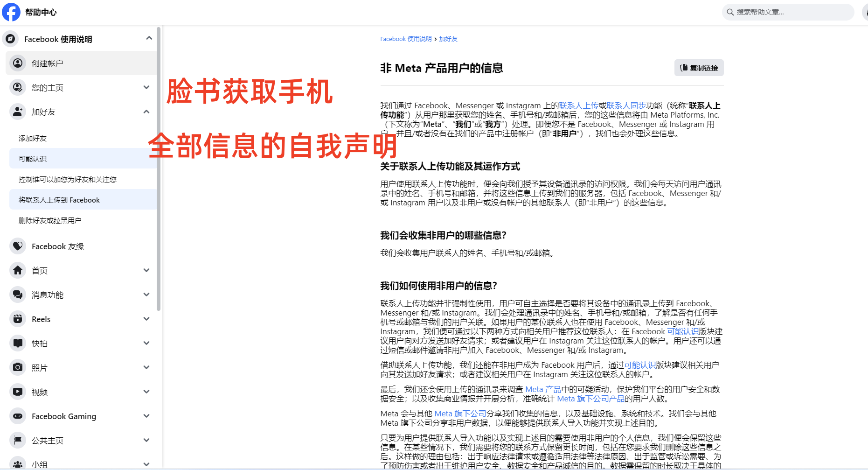Click the 我们如何使用非用户的信息? heading
The image size is (868, 470).
tap(438, 286)
